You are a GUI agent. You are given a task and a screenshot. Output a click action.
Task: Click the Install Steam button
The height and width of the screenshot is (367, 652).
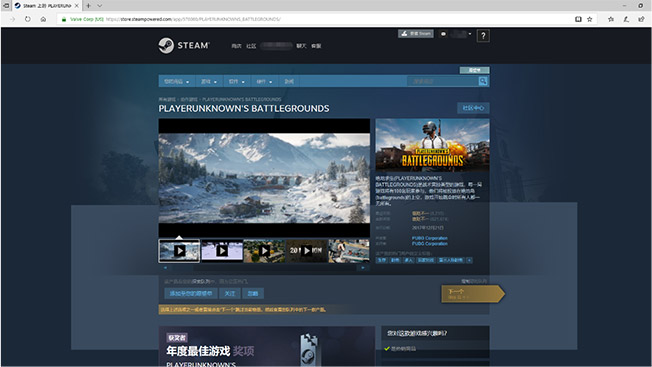pos(415,34)
